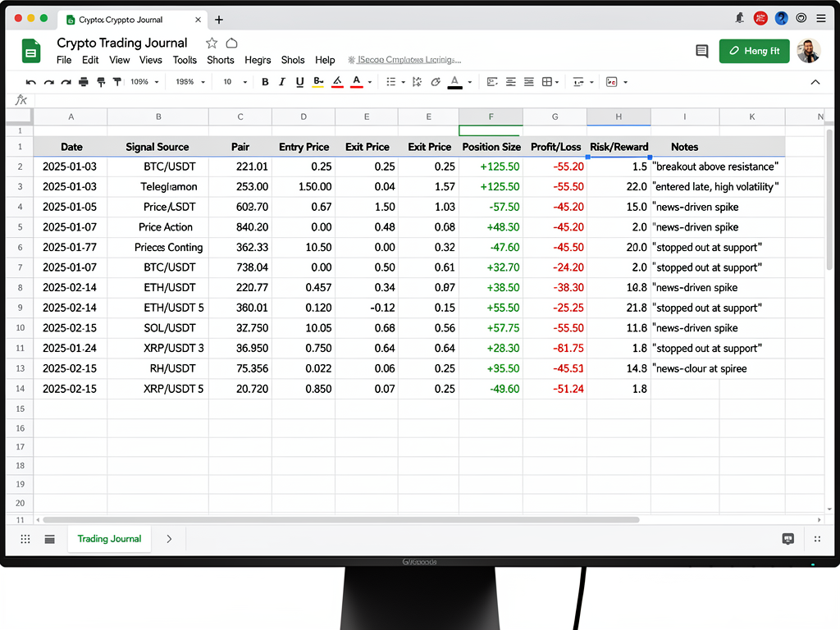Select the paint format tool

point(102,81)
